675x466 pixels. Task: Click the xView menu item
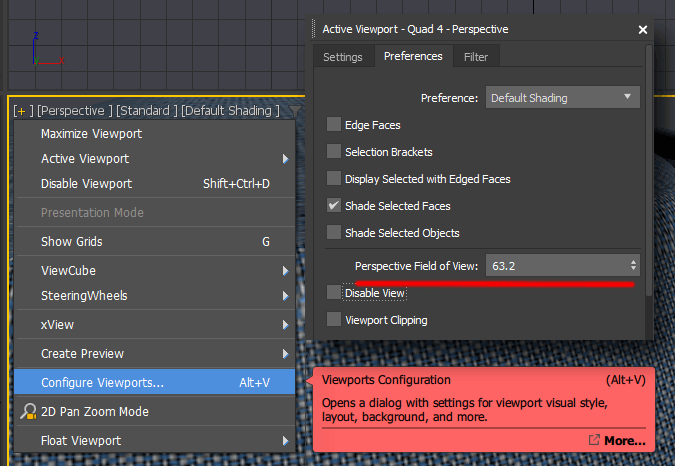click(x=155, y=324)
